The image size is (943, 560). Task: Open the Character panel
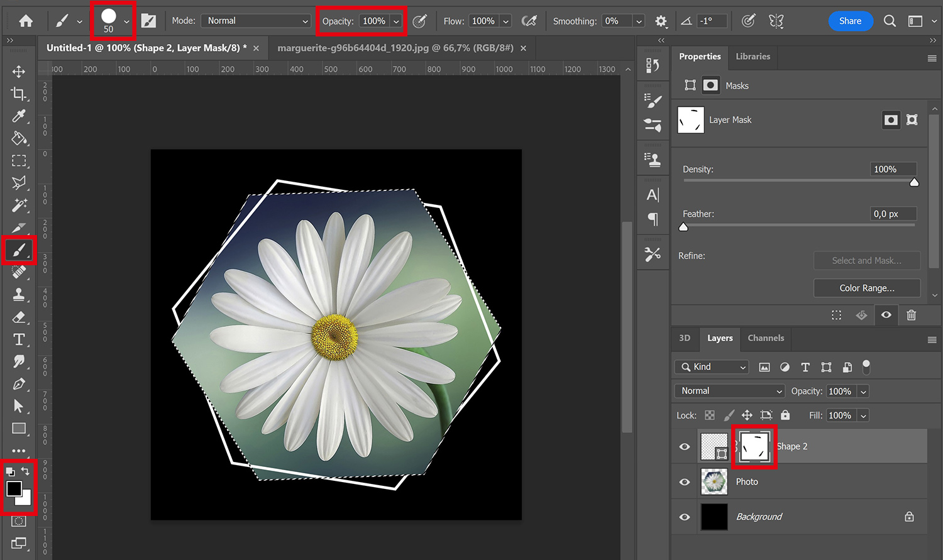[x=653, y=195]
